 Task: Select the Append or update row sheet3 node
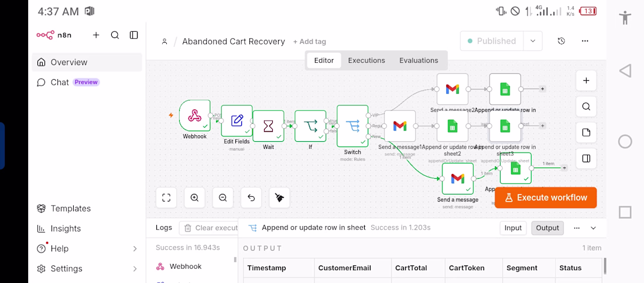pos(505,126)
